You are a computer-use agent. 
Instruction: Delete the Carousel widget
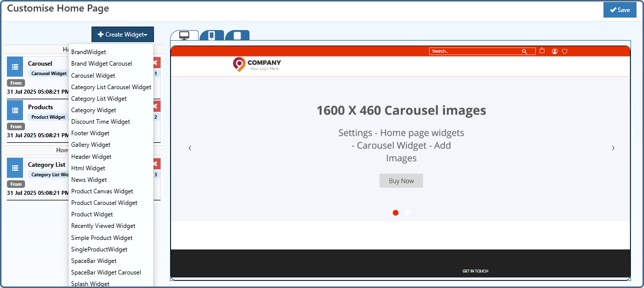(156, 63)
